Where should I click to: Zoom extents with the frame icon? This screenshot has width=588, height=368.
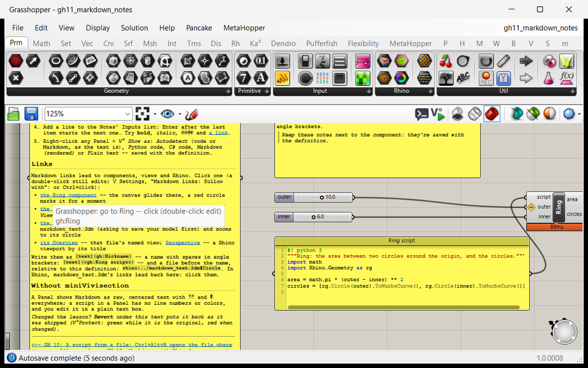(142, 114)
